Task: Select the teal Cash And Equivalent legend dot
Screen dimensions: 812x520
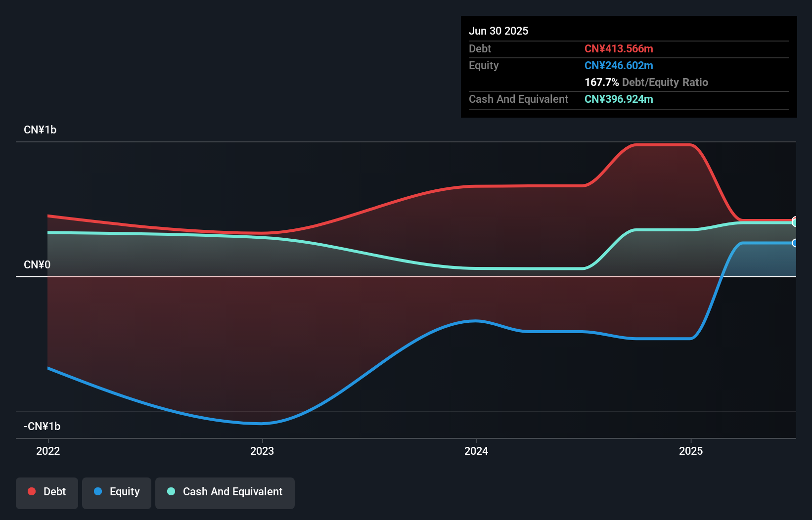Action: pyautogui.click(x=171, y=491)
